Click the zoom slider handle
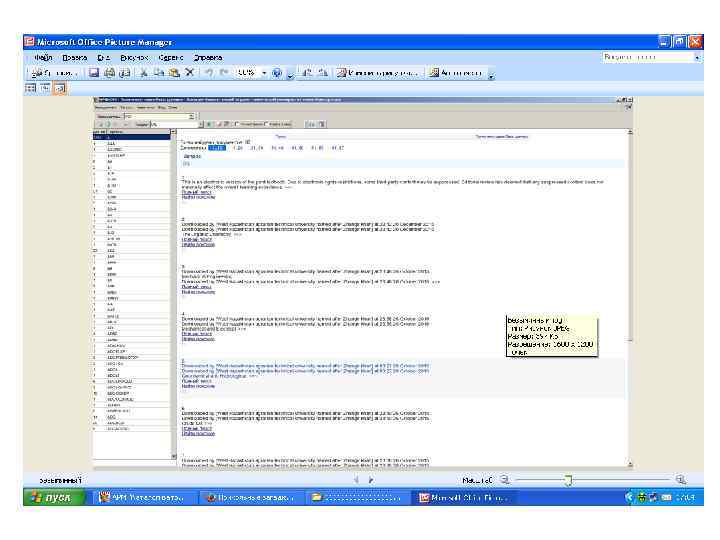Image resolution: width=720 pixels, height=540 pixels. (x=568, y=480)
